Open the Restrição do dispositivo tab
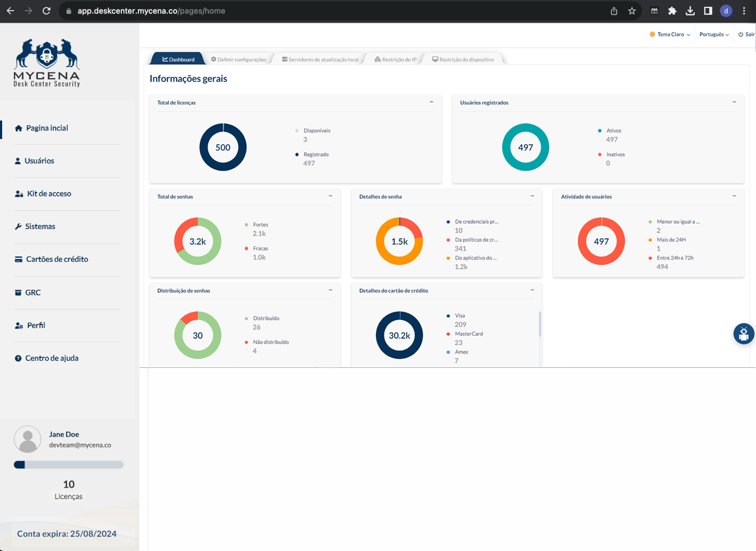Viewport: 756px width, 551px height. pyautogui.click(x=463, y=59)
